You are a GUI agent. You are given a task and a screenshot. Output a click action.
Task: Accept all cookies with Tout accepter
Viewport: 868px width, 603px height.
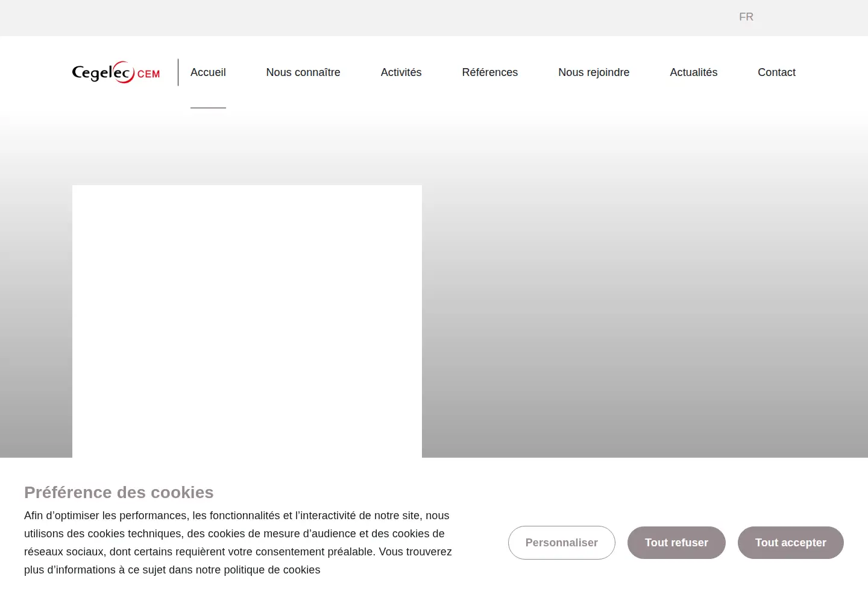coord(791,543)
